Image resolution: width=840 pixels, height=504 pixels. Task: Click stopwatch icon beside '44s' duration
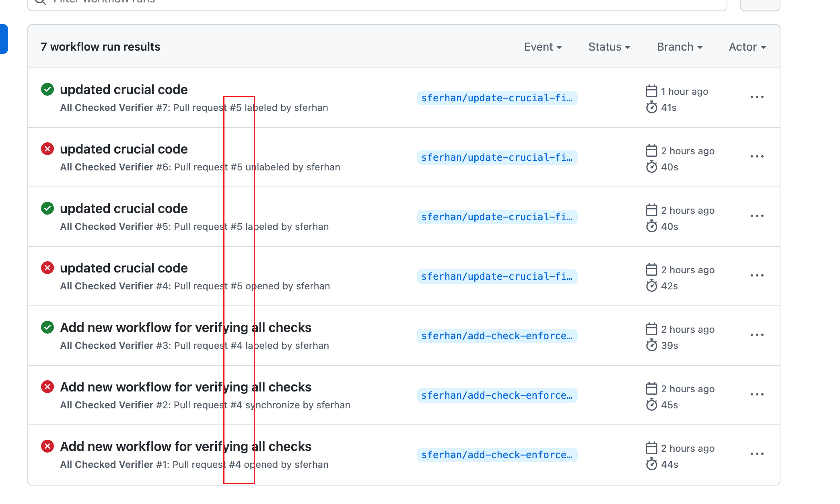[651, 464]
